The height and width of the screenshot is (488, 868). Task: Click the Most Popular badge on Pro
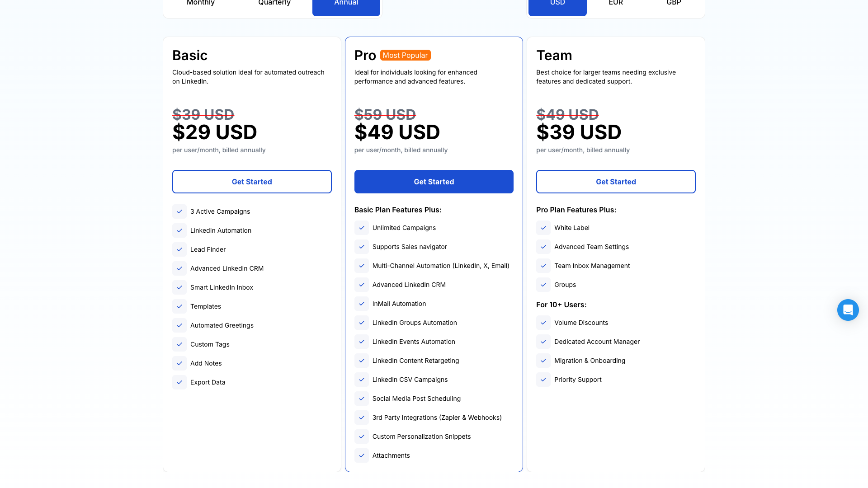pyautogui.click(x=405, y=55)
